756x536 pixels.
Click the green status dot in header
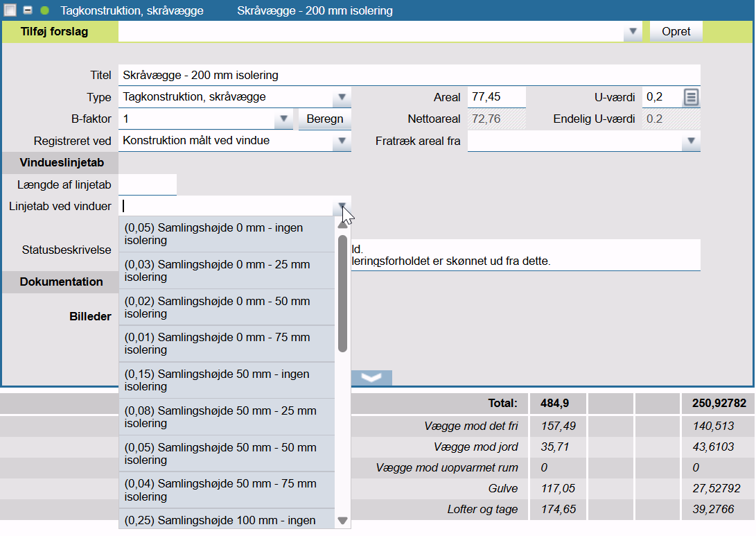pyautogui.click(x=45, y=10)
